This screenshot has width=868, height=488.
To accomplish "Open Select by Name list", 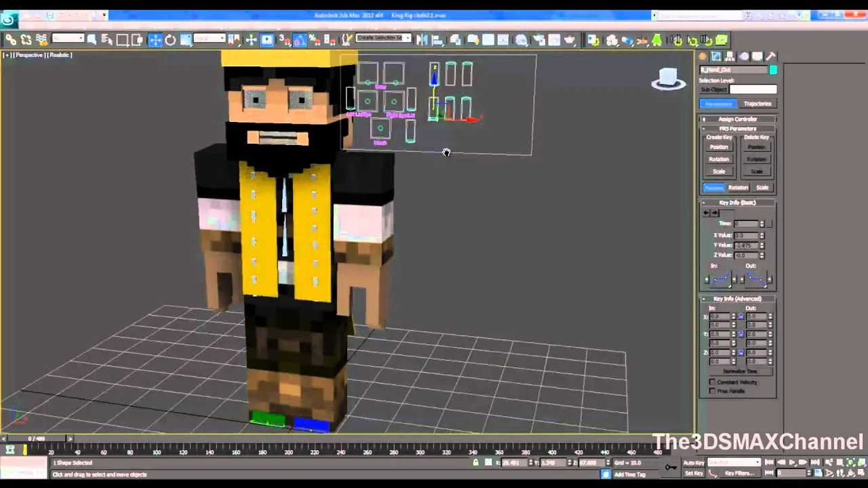I will (106, 40).
